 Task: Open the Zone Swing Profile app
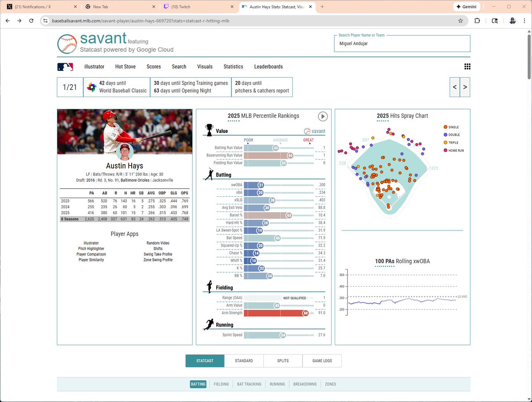coord(158,260)
